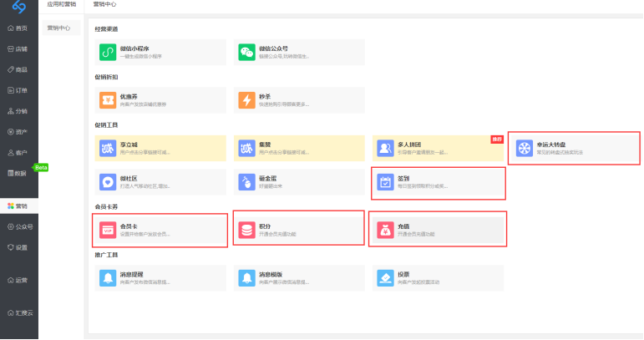Image resolution: width=644 pixels, height=340 pixels.
Task: Select 营销中心 in the left submenu
Action: coord(60,28)
